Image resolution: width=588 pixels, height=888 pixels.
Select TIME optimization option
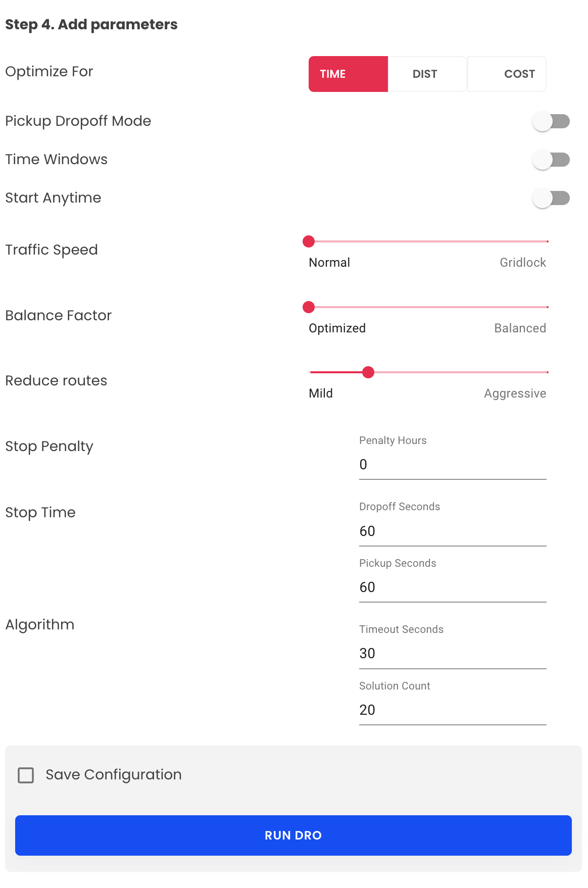click(348, 74)
